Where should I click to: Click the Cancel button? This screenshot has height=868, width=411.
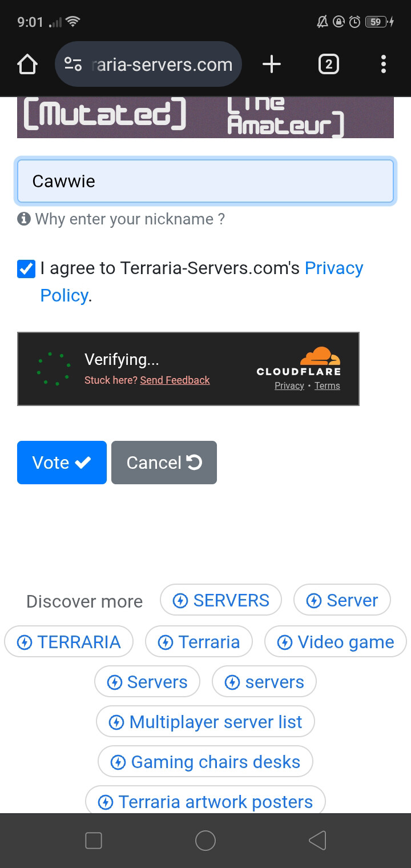164,463
